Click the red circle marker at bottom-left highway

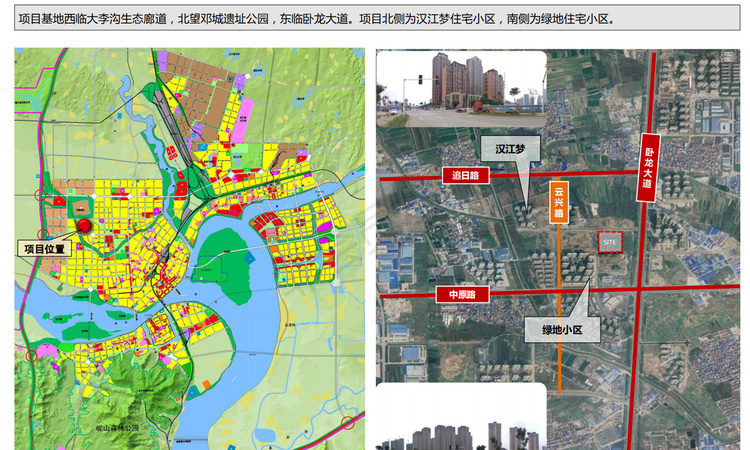tap(31, 355)
